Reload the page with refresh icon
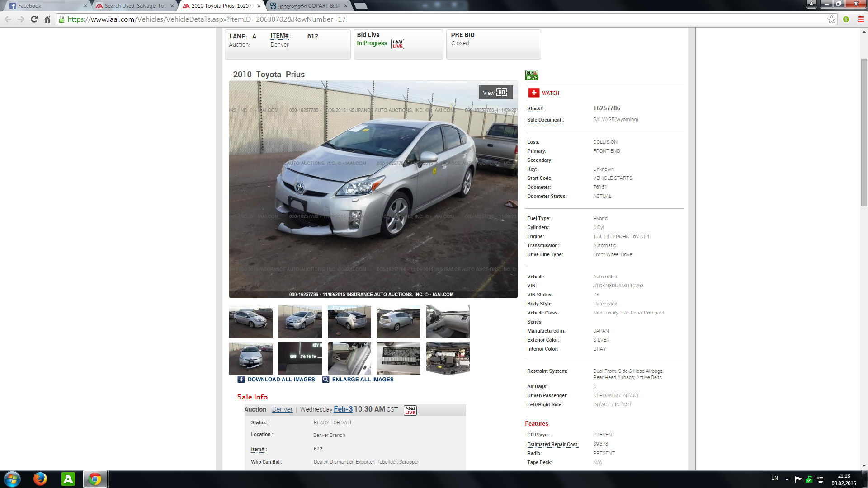This screenshot has width=868, height=488. coord(34,19)
